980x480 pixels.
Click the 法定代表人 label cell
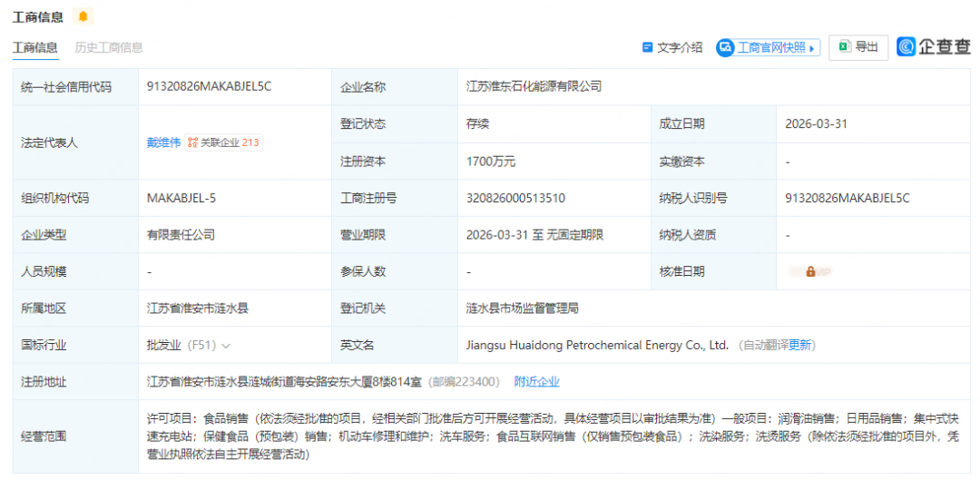75,142
